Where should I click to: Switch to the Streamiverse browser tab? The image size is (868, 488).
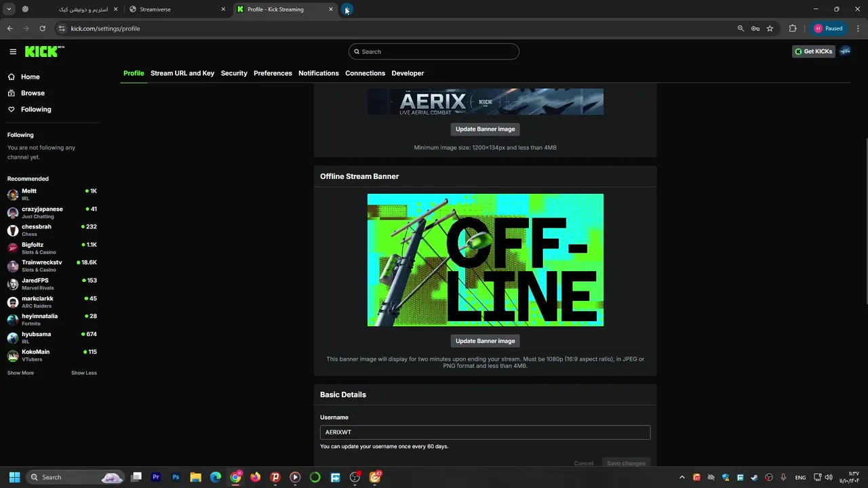pos(178,9)
